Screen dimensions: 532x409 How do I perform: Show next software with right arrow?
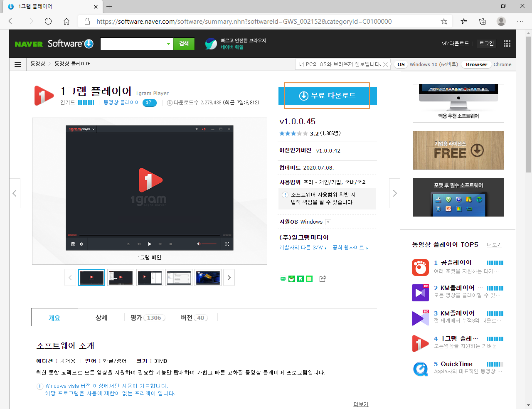pyautogui.click(x=394, y=193)
